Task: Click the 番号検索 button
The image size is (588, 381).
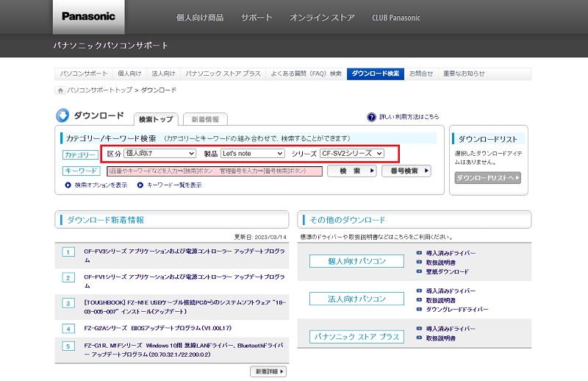Action: (406, 171)
